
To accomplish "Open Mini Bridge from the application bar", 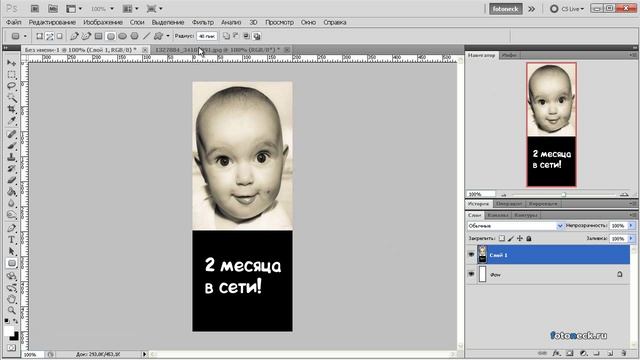I will tap(53, 9).
